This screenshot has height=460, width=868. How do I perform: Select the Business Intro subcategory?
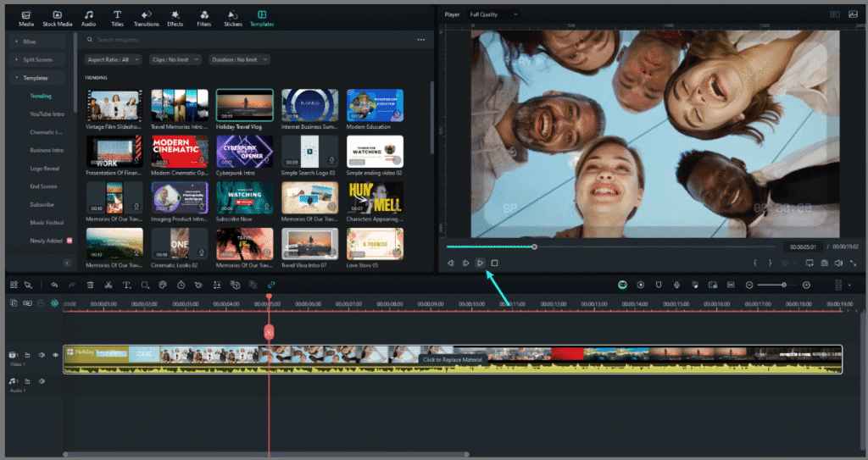[47, 150]
